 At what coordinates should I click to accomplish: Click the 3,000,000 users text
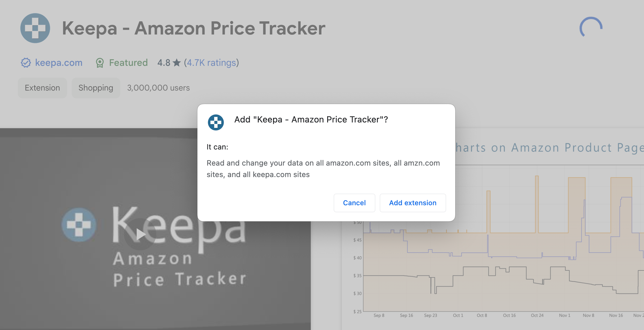coord(159,88)
